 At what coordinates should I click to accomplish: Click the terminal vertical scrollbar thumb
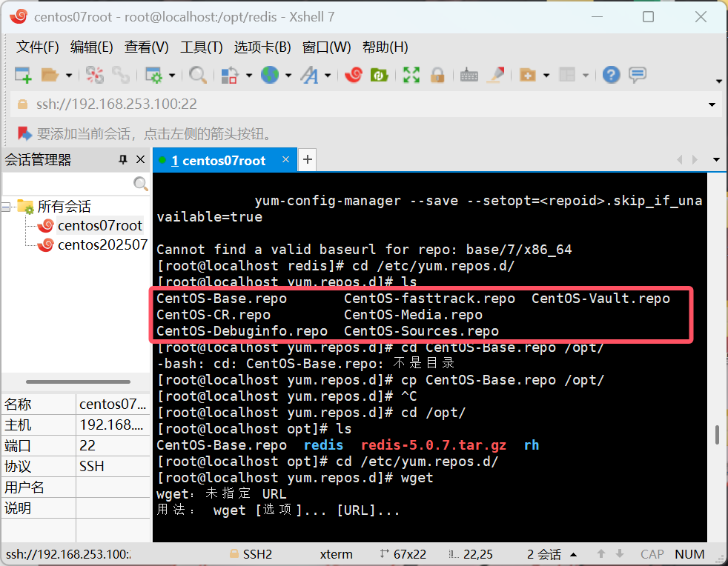(717, 435)
